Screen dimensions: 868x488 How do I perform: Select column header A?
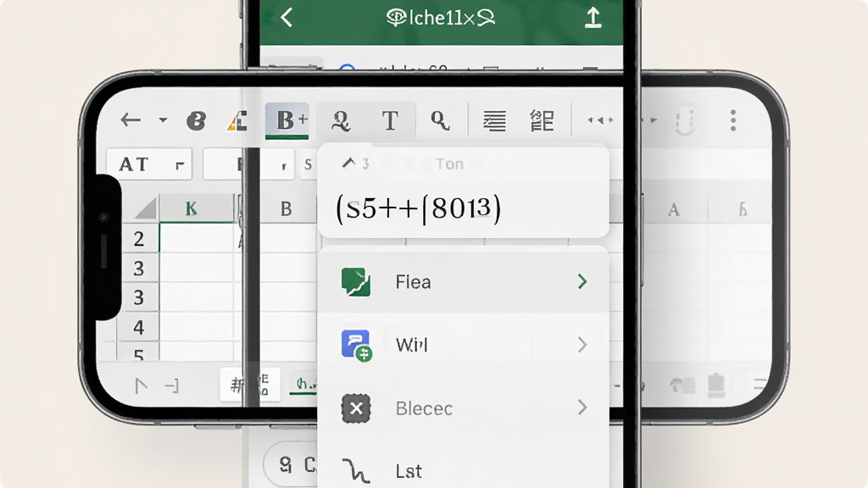tap(674, 210)
